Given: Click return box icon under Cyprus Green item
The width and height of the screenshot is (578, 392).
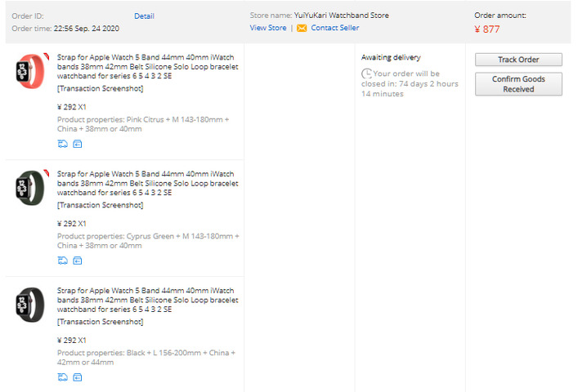Looking at the screenshot, I should pyautogui.click(x=78, y=261).
